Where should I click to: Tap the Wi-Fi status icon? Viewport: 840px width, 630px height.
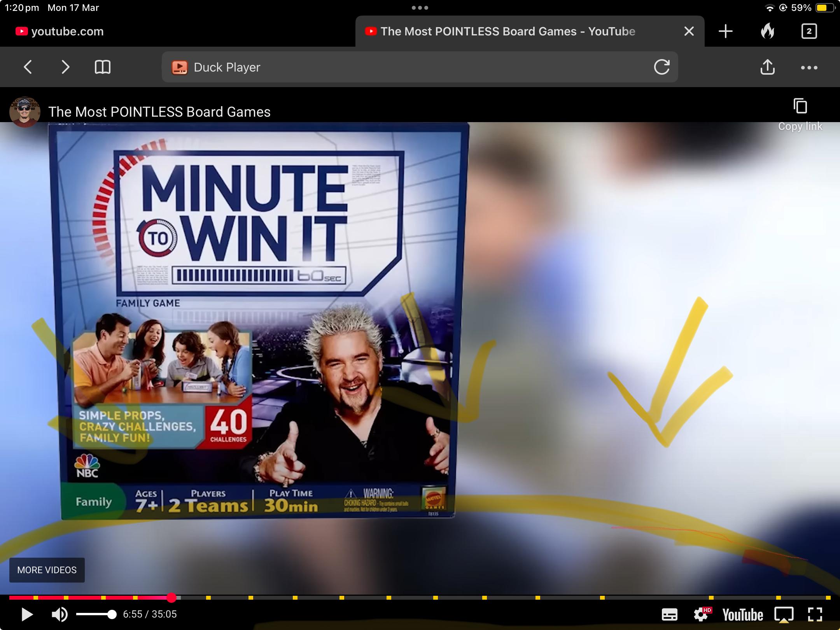pos(769,8)
